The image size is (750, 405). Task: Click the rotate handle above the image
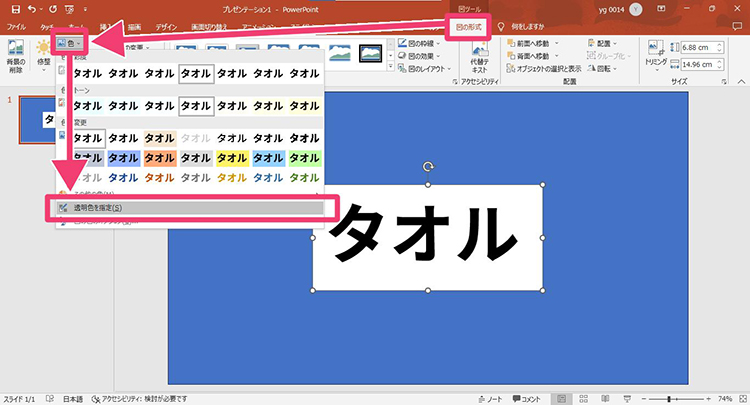428,167
